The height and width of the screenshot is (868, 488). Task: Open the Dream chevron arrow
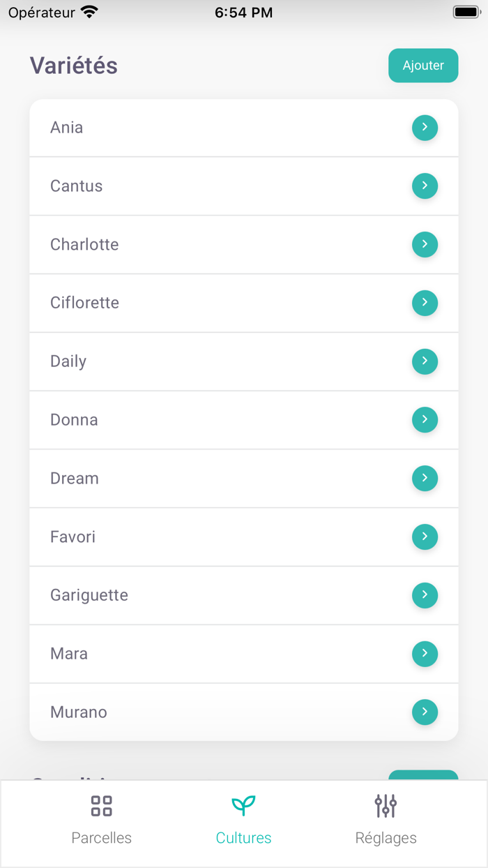tap(425, 479)
